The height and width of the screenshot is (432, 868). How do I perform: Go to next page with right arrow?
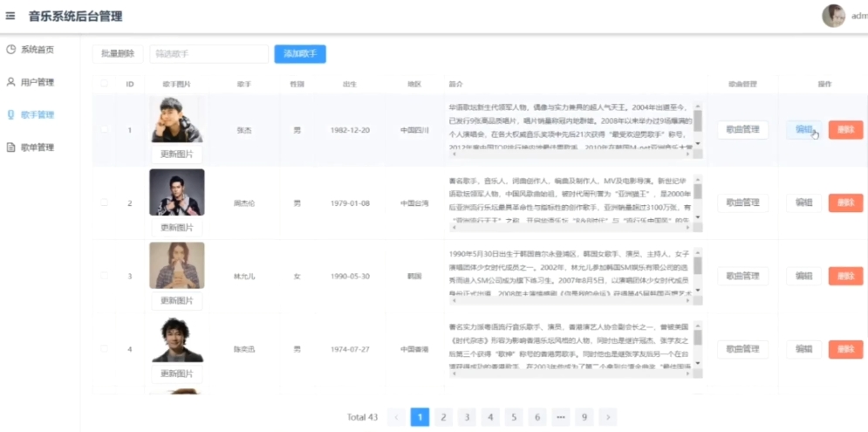pyautogui.click(x=608, y=417)
